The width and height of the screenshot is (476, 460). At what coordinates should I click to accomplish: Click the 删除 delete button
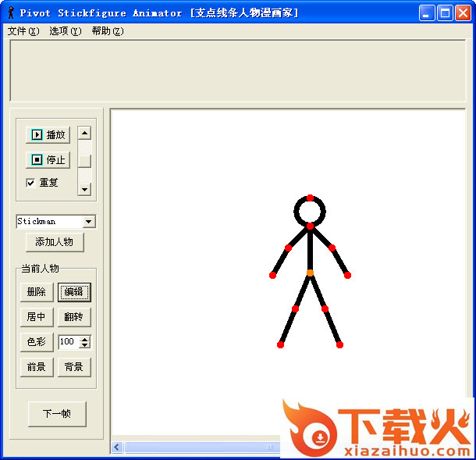click(x=37, y=292)
